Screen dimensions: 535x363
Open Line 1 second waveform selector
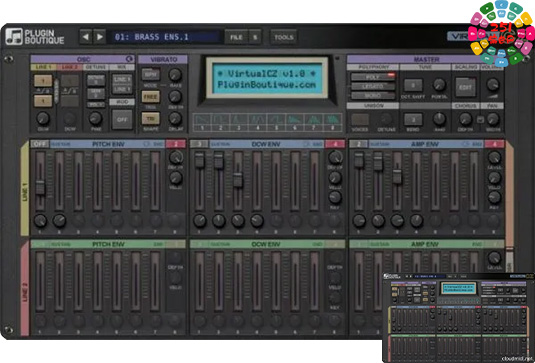43,101
